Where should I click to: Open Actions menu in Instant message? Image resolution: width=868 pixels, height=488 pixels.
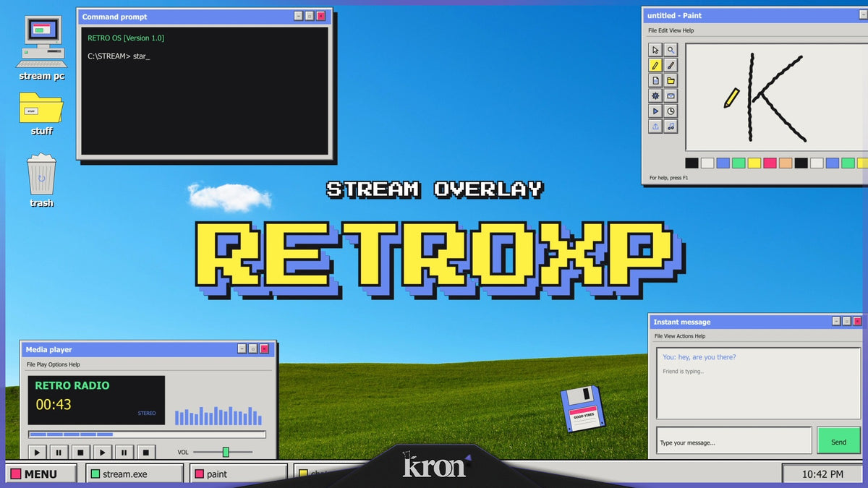tap(684, 336)
